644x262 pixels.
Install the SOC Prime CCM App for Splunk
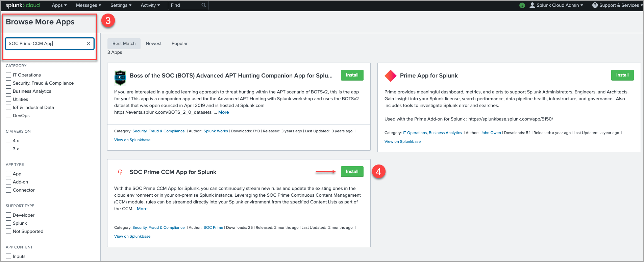coord(352,172)
